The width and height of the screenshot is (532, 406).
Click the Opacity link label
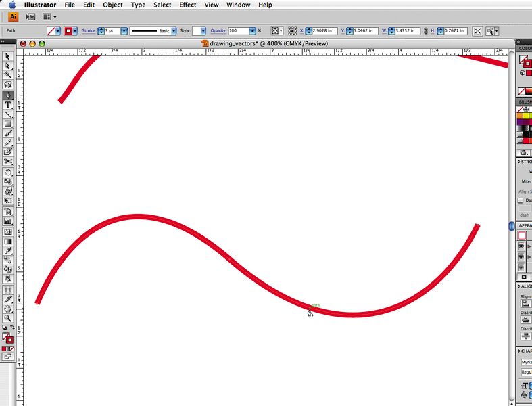(218, 31)
